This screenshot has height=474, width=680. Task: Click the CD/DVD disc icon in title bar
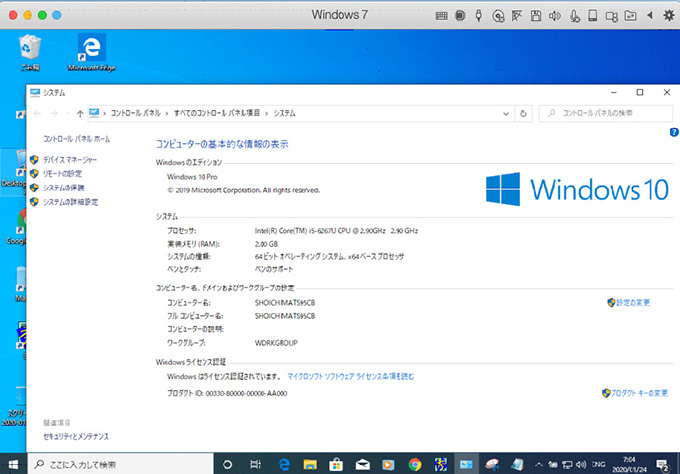[498, 16]
